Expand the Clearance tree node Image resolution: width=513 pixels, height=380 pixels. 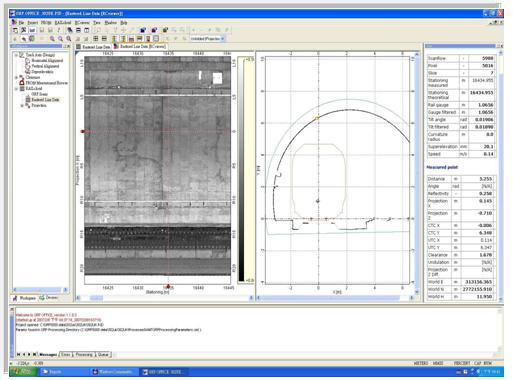pos(16,77)
